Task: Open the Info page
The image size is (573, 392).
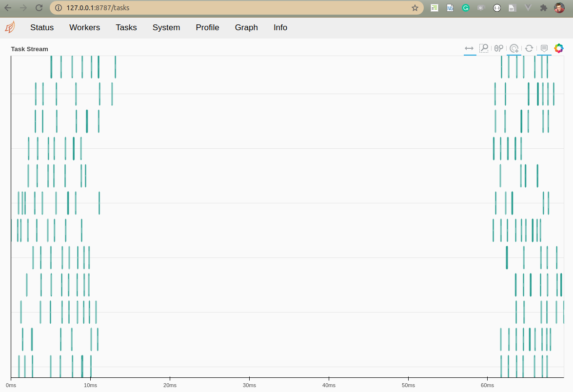Action: pos(280,27)
